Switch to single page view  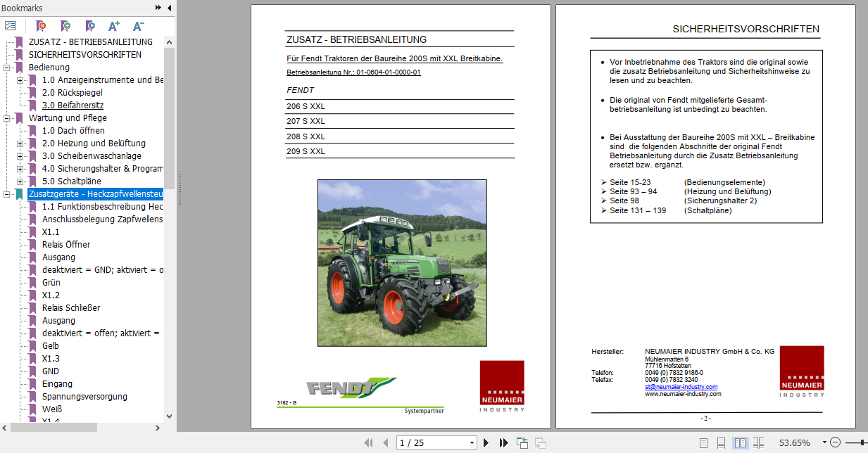coord(703,442)
